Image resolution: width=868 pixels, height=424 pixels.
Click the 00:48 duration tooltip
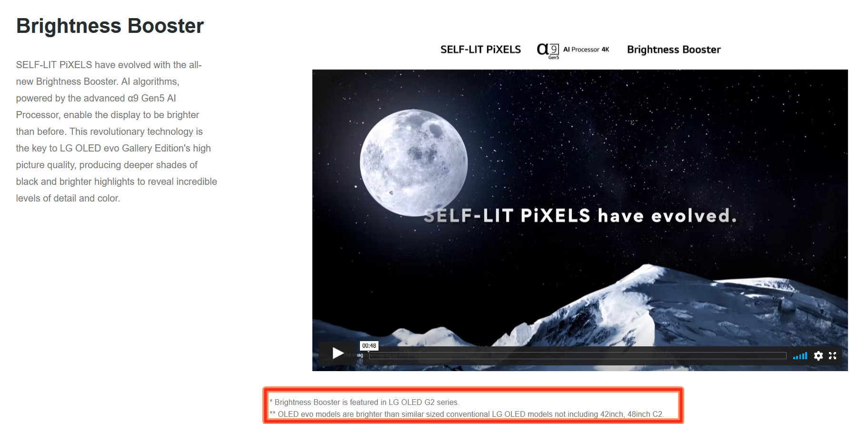(369, 346)
